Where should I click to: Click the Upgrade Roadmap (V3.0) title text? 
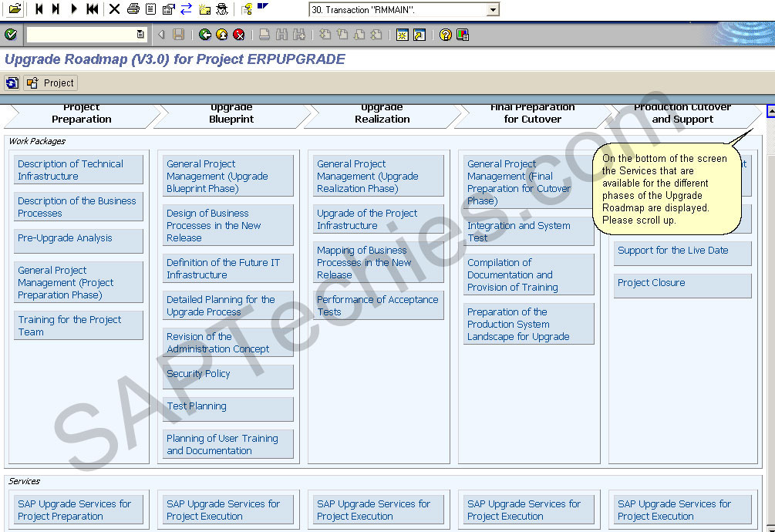pyautogui.click(x=174, y=59)
